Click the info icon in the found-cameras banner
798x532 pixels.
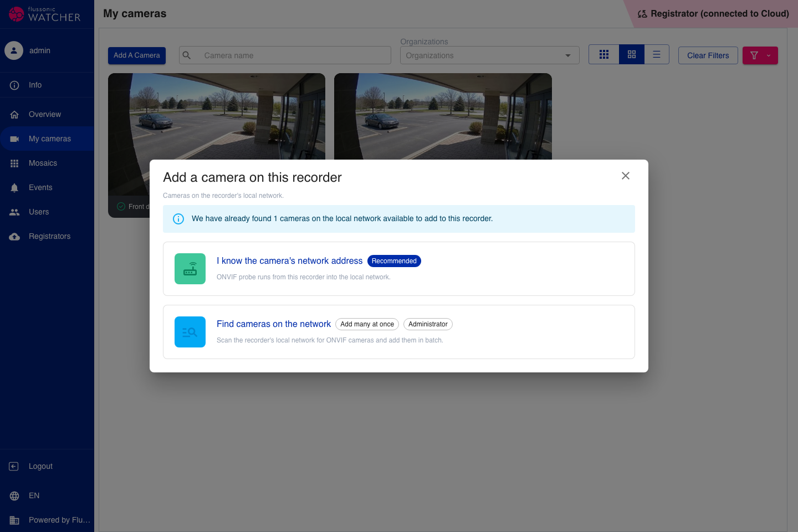point(178,219)
